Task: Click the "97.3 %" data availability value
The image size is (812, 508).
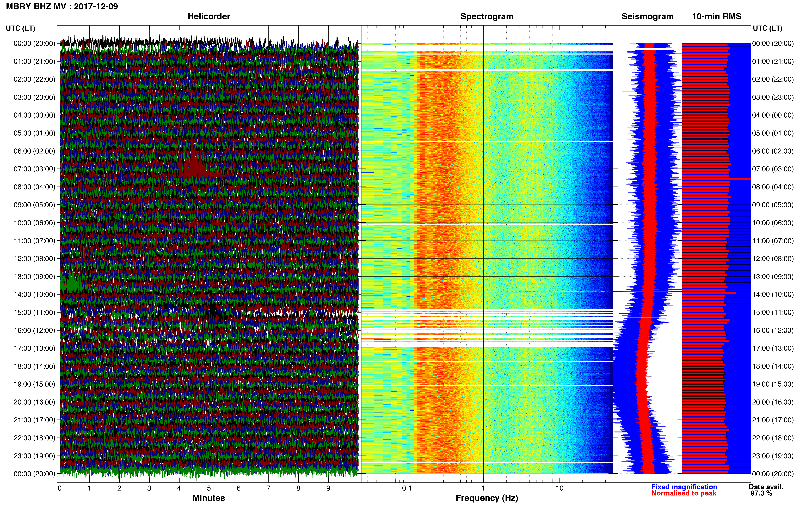Action: click(x=761, y=493)
